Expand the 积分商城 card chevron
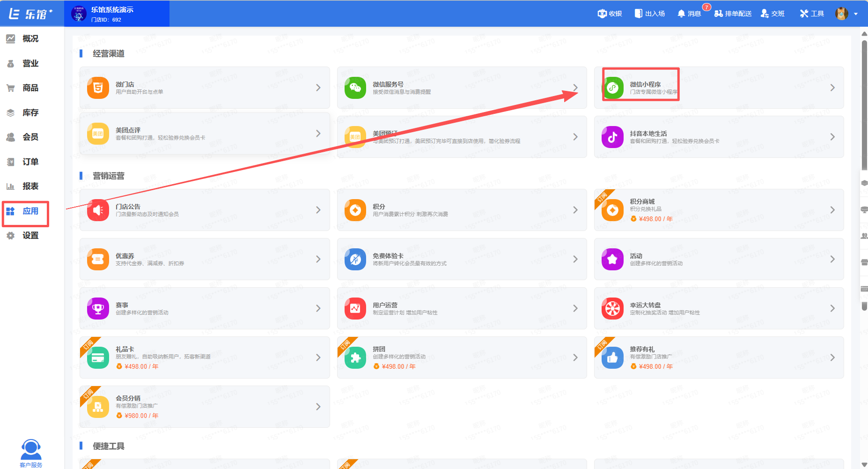The width and height of the screenshot is (868, 469). [832, 210]
